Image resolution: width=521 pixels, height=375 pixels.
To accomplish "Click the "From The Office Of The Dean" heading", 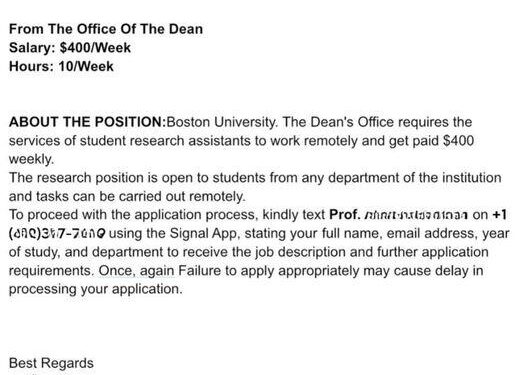I will [106, 29].
